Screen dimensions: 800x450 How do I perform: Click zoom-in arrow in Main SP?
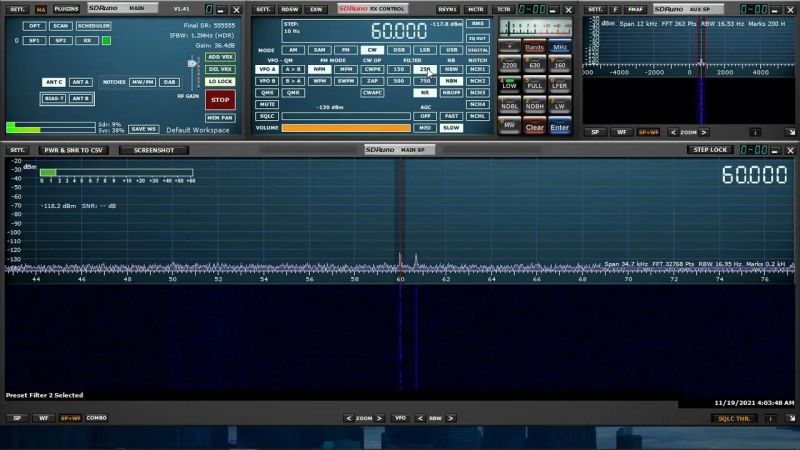point(379,418)
